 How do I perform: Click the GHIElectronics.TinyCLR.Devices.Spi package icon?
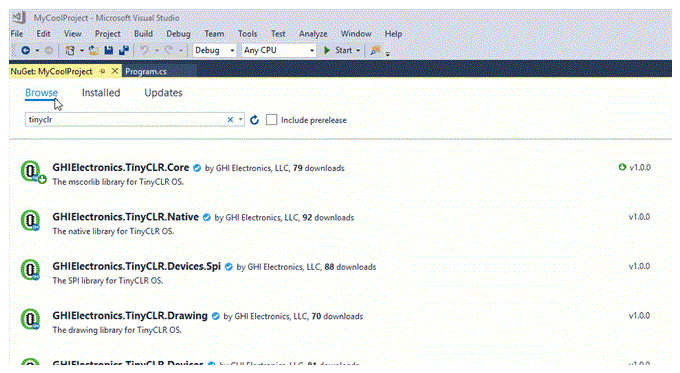point(30,270)
